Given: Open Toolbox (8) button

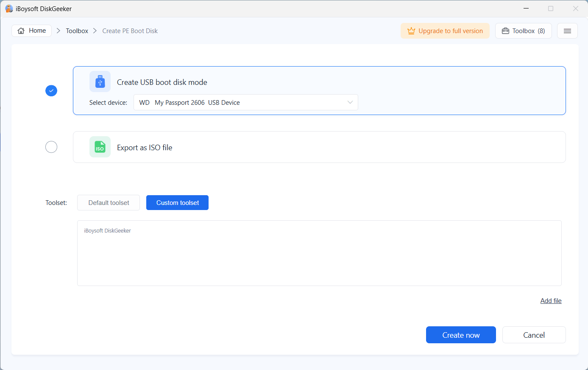Looking at the screenshot, I should [524, 31].
